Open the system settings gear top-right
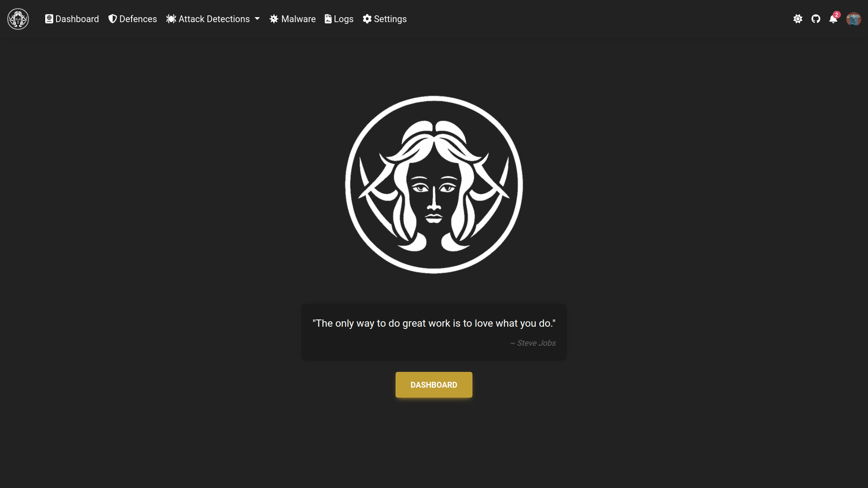868x488 pixels. pyautogui.click(x=797, y=19)
